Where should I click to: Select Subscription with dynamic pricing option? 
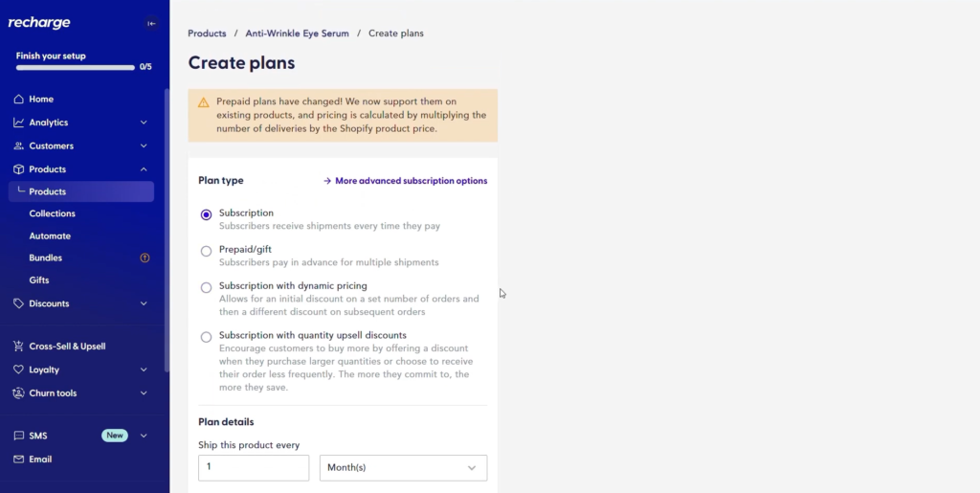point(206,287)
